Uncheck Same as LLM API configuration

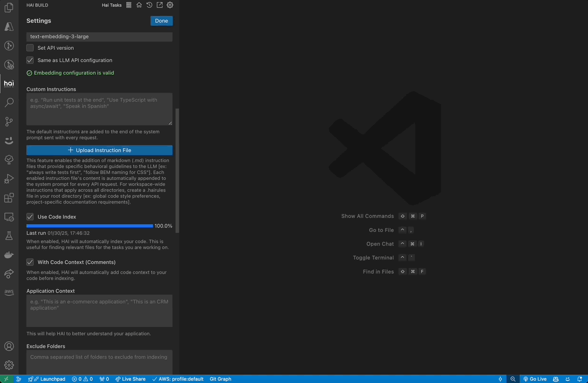pyautogui.click(x=30, y=60)
